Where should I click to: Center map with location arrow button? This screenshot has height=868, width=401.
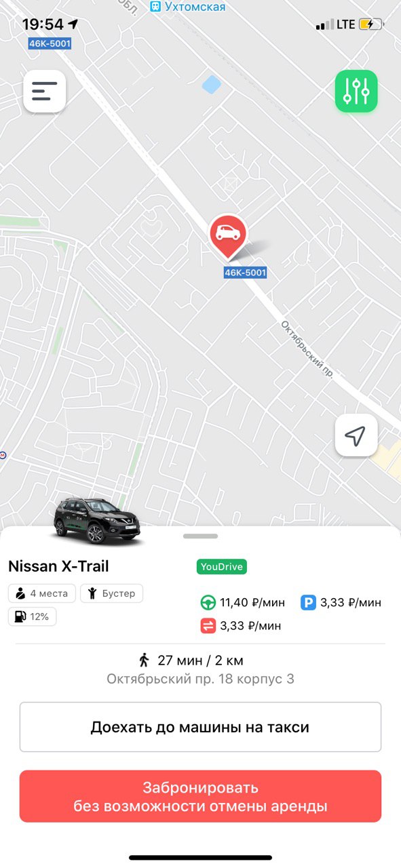[356, 435]
